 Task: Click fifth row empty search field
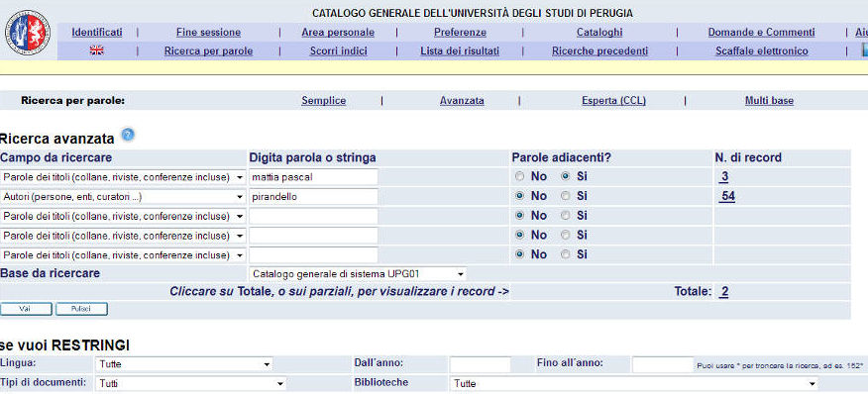click(313, 255)
